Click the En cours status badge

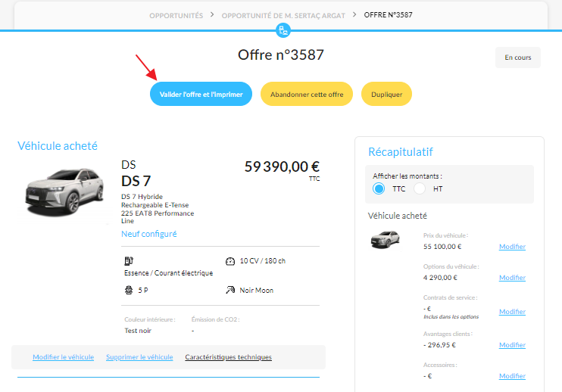tap(518, 58)
